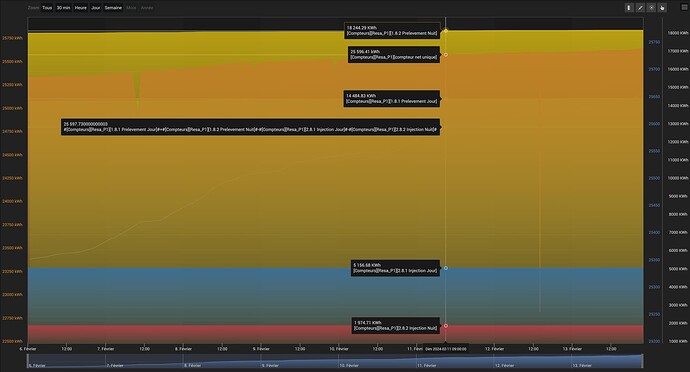This screenshot has height=372, width=690.
Task: Click the vertical bar tool icon
Action: (x=629, y=7)
